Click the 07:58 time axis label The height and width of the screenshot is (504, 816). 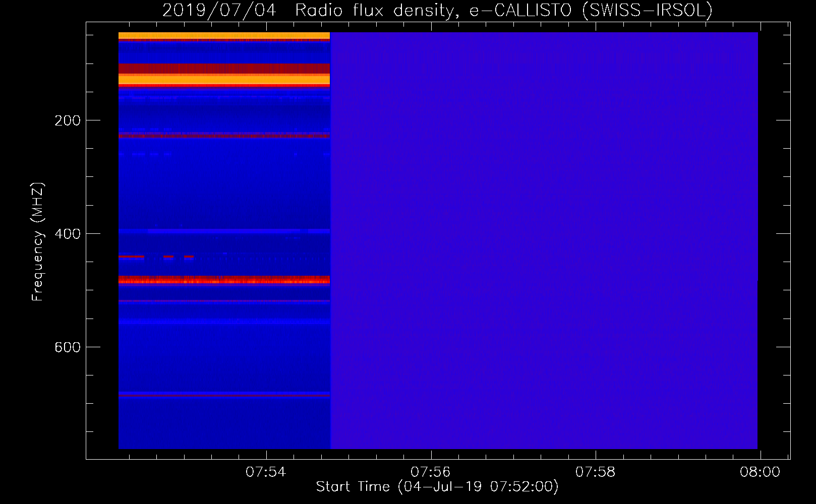click(x=595, y=472)
